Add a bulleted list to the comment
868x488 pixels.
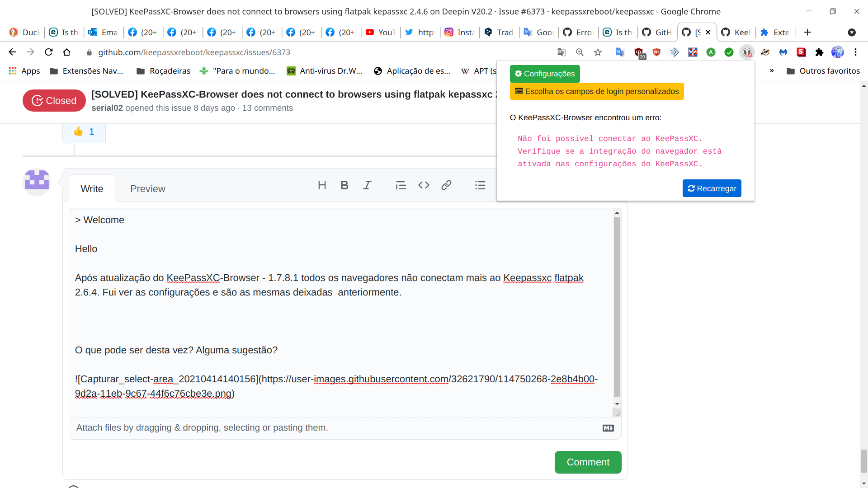coord(481,185)
